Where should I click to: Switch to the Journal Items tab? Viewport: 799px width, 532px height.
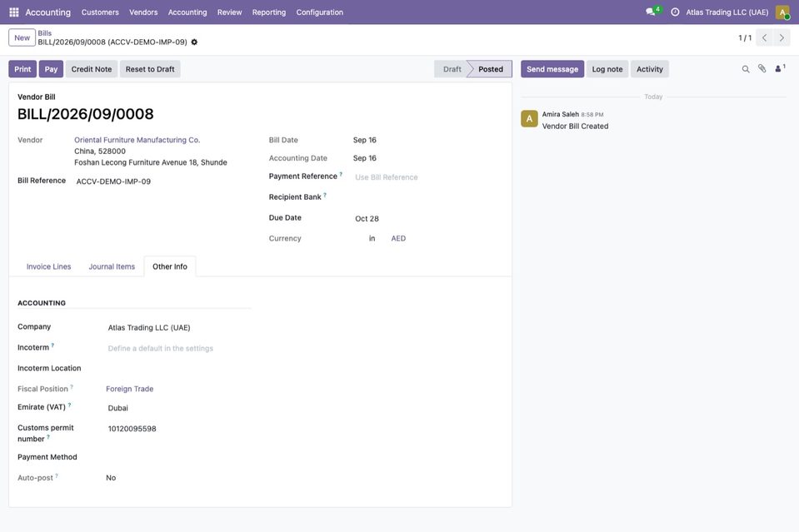[112, 266]
